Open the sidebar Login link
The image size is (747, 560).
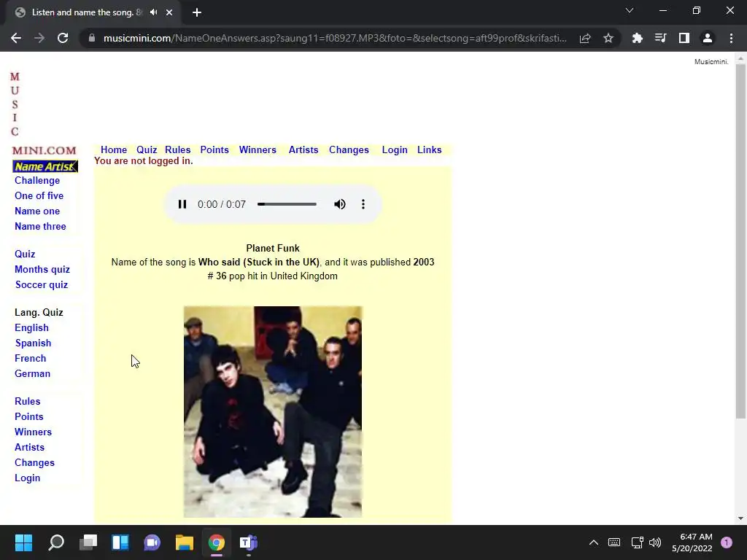pyautogui.click(x=28, y=478)
